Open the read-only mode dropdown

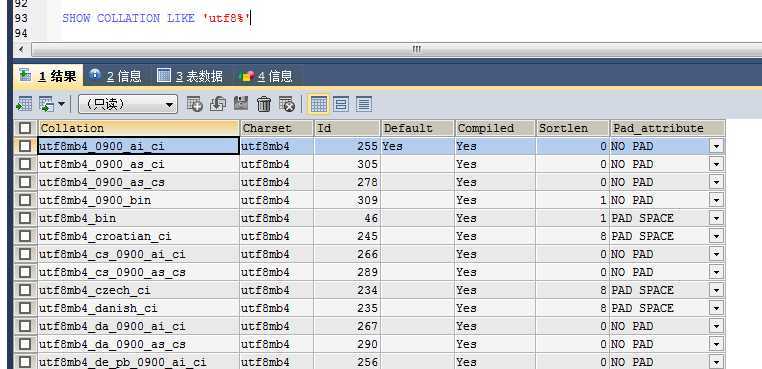click(128, 104)
